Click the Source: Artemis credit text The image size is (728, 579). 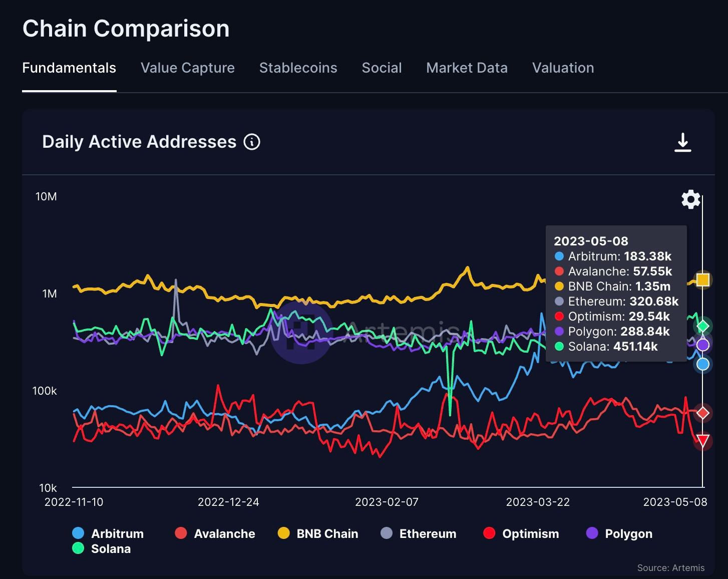pos(671,567)
